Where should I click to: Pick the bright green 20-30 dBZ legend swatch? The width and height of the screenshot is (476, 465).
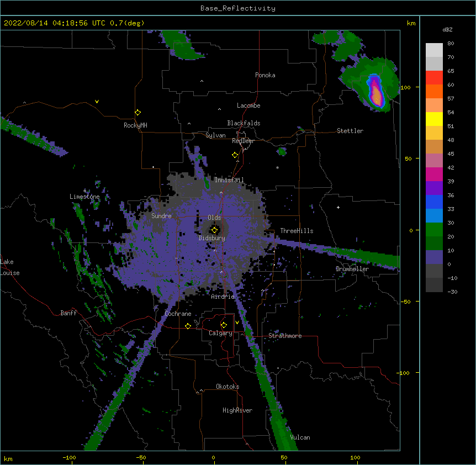coord(434,230)
